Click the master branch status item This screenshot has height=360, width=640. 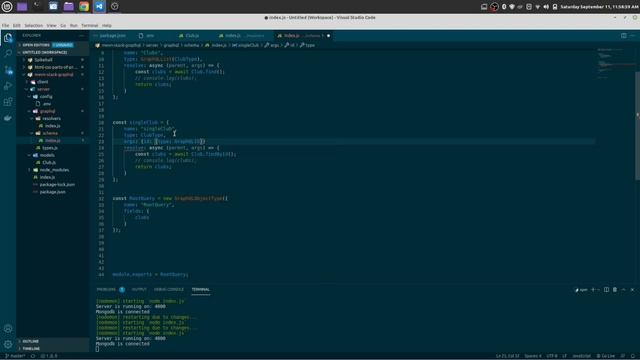click(15, 356)
